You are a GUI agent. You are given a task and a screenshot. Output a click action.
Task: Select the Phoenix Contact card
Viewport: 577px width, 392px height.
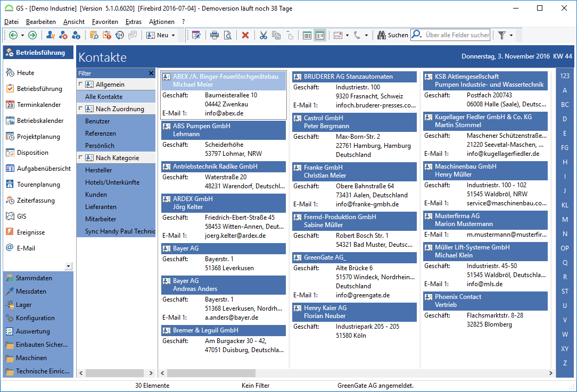[x=485, y=301]
